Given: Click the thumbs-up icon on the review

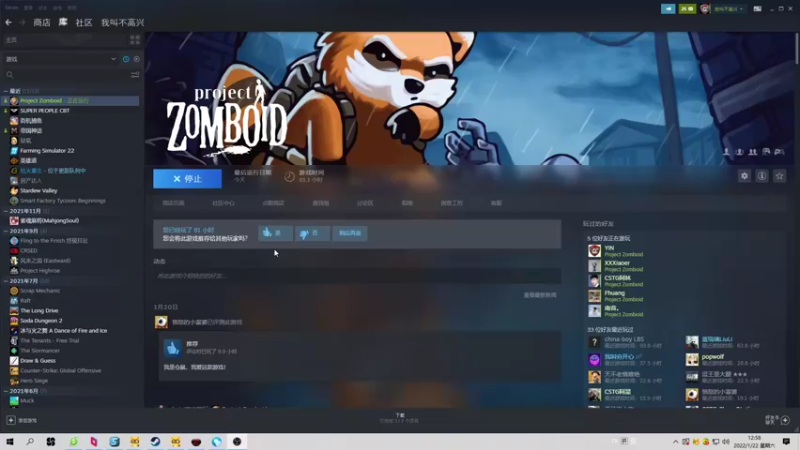Looking at the screenshot, I should click(x=172, y=348).
